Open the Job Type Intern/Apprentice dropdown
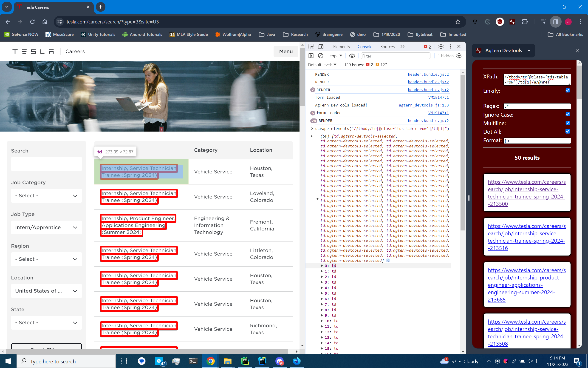588x368 pixels. [x=46, y=227]
